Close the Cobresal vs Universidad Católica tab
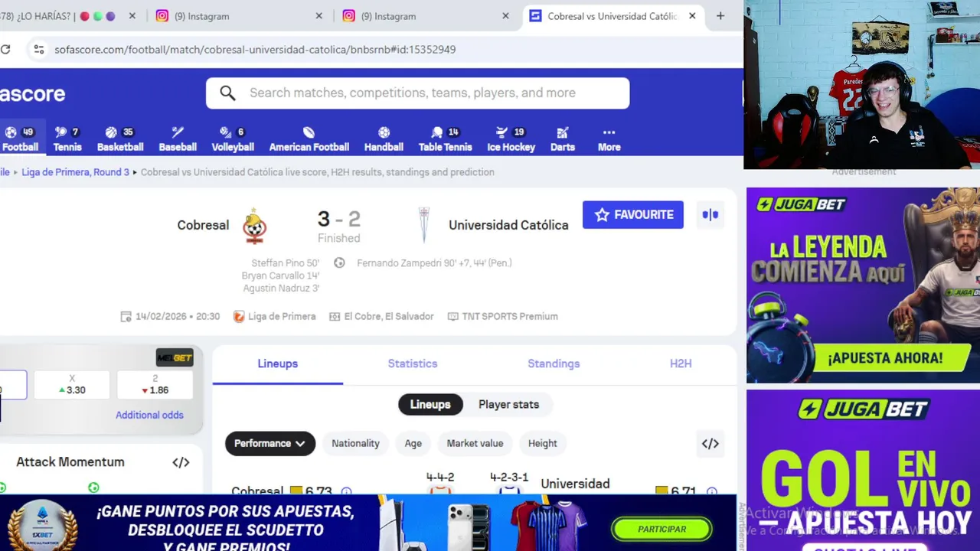 (692, 16)
